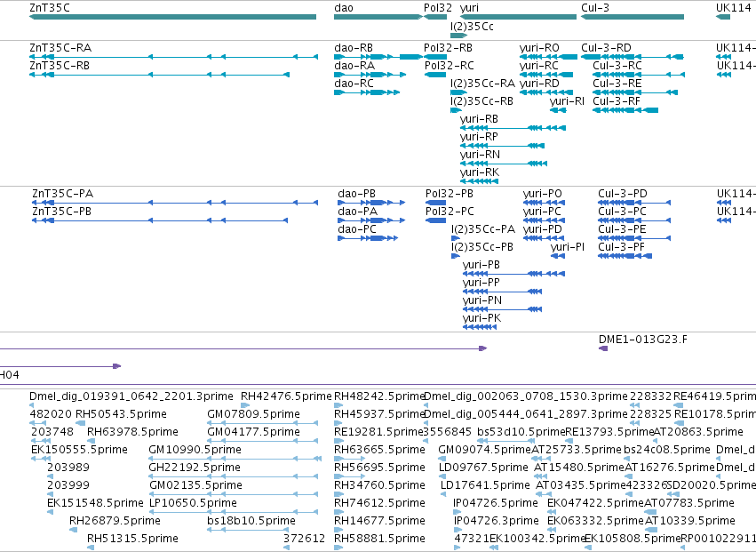The width and height of the screenshot is (756, 552).
Task: Click the GH22192.5prime EST label
Action: coord(195,468)
